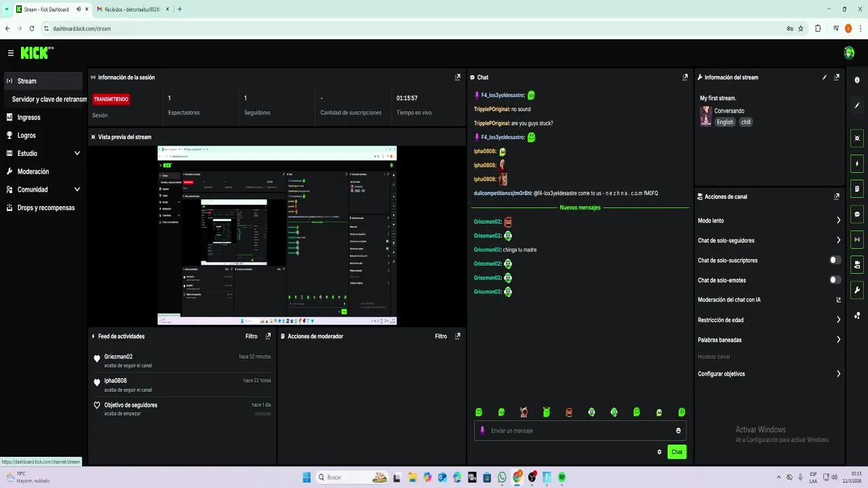Screen dimensions: 868x488
Task: Click the chat bubble icon in right rail
Action: (857, 214)
